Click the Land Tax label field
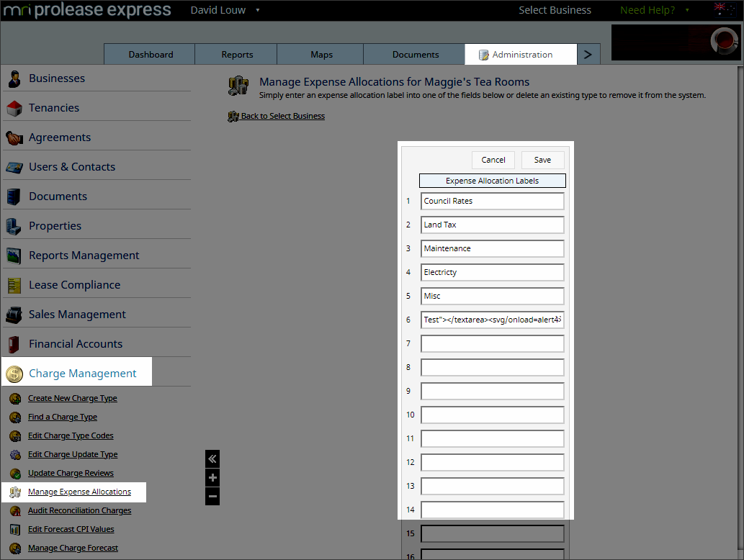Image resolution: width=744 pixels, height=560 pixels. [x=493, y=225]
